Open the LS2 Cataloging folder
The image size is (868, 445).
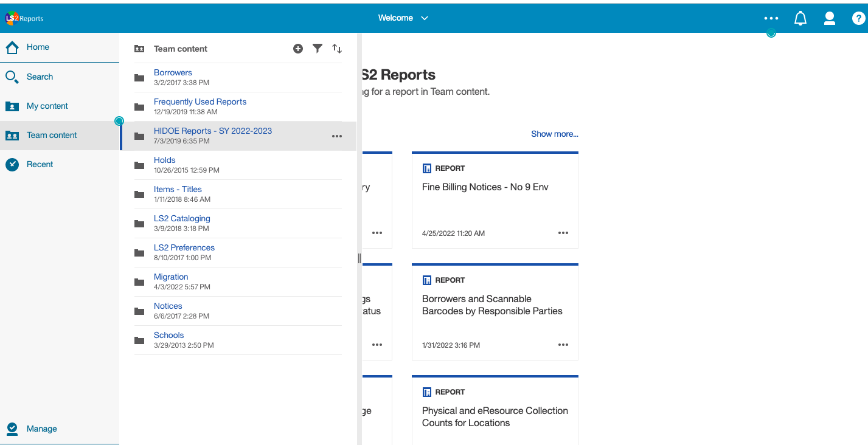point(182,218)
